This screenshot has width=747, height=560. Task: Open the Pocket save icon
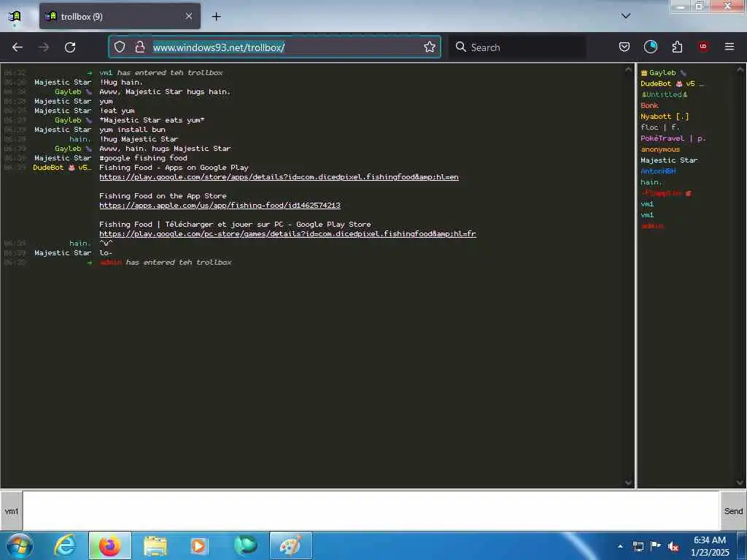tap(624, 47)
